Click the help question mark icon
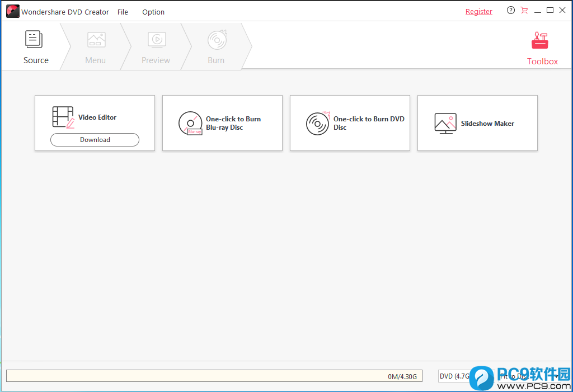Image resolution: width=573 pixels, height=392 pixels. point(510,10)
